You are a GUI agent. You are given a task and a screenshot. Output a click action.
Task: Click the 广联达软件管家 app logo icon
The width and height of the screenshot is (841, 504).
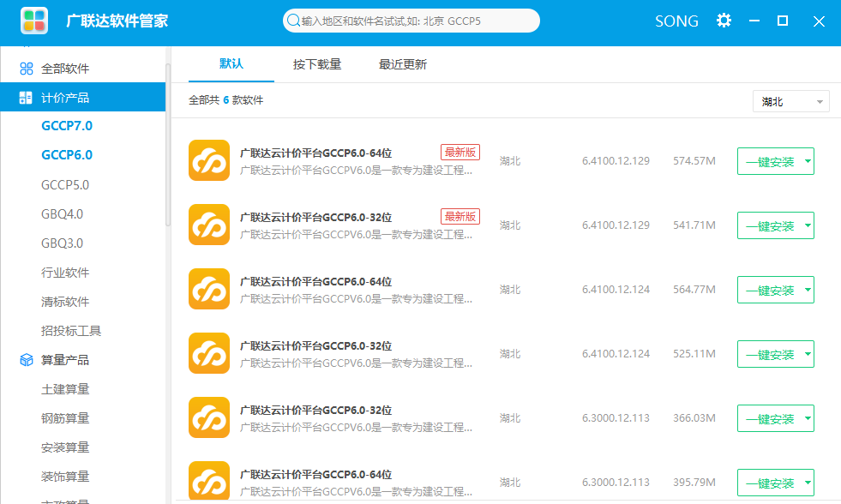pos(34,21)
